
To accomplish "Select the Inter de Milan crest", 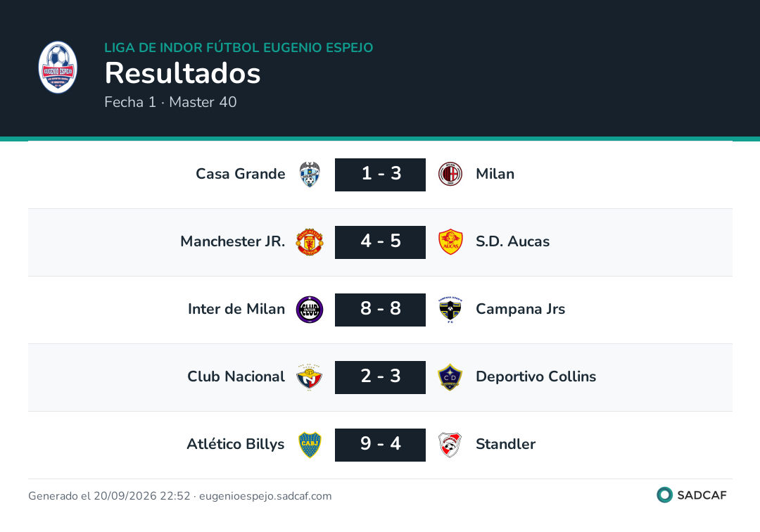I will [310, 310].
